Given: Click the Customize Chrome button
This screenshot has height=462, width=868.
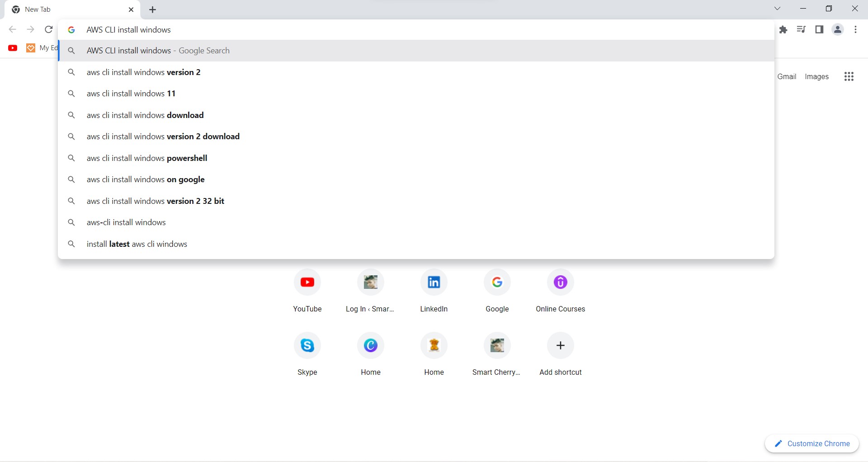Looking at the screenshot, I should pyautogui.click(x=811, y=443).
